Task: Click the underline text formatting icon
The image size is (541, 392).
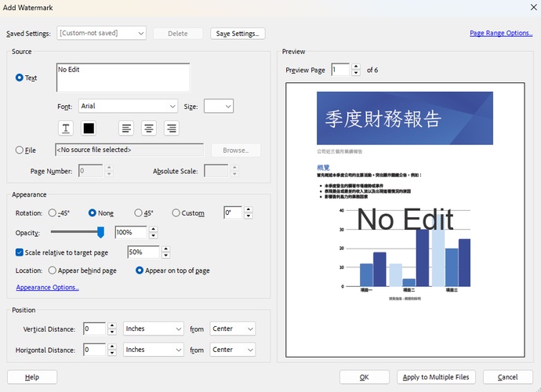Action: pyautogui.click(x=67, y=128)
